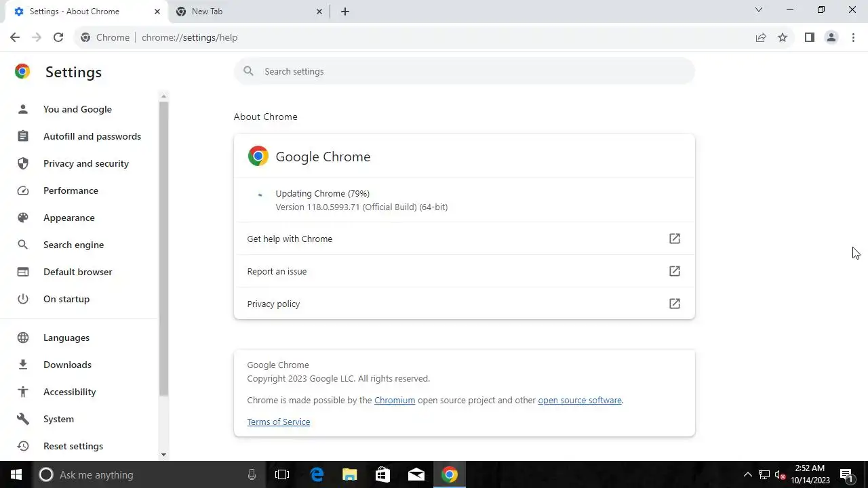This screenshot has height=488, width=868.
Task: Open the Action Center notifications
Action: click(x=847, y=474)
